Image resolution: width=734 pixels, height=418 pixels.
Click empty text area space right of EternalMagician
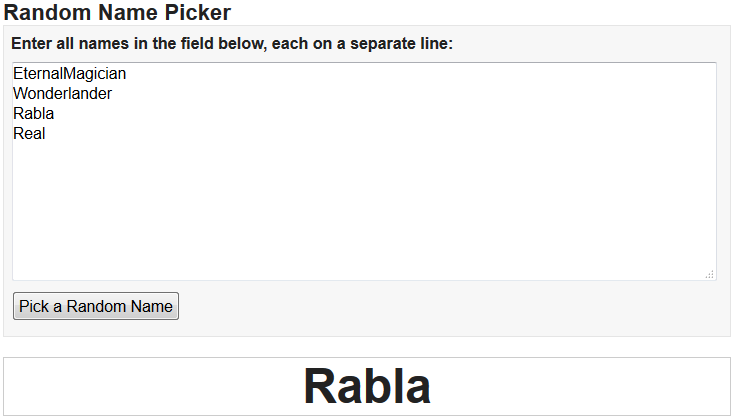tap(400, 74)
